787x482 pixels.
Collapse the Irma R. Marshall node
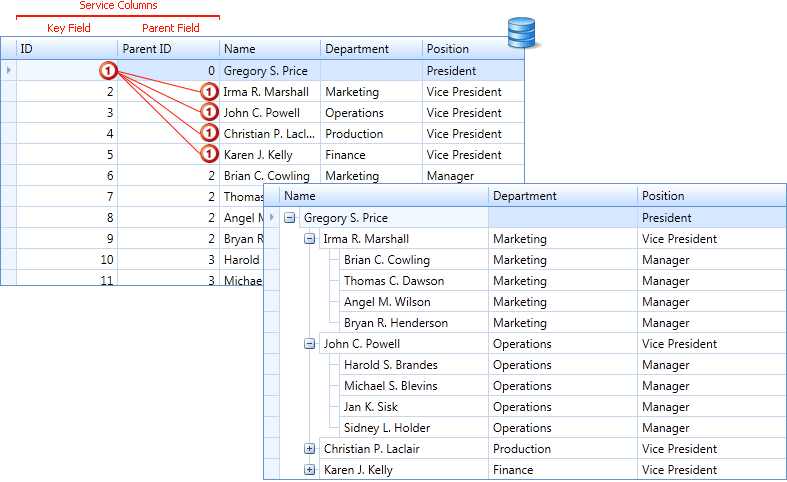[310, 239]
